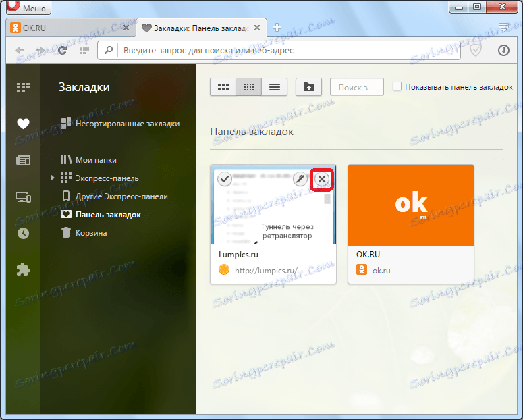523x420 pixels.
Task: Open synced tabs devices icon in sidebar
Action: pyautogui.click(x=23, y=197)
